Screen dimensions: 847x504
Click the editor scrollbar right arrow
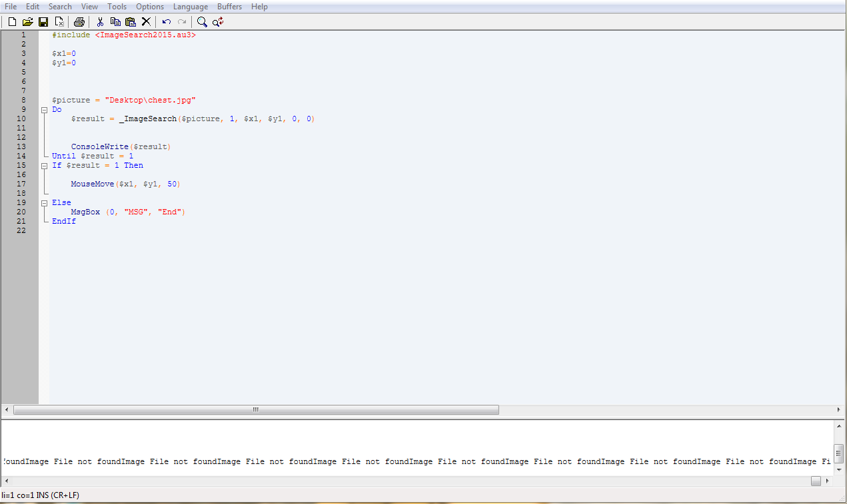(x=839, y=410)
